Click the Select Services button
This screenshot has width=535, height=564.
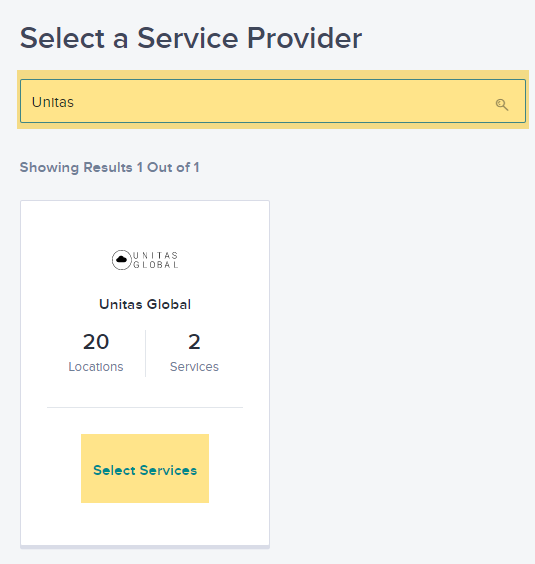[145, 468]
